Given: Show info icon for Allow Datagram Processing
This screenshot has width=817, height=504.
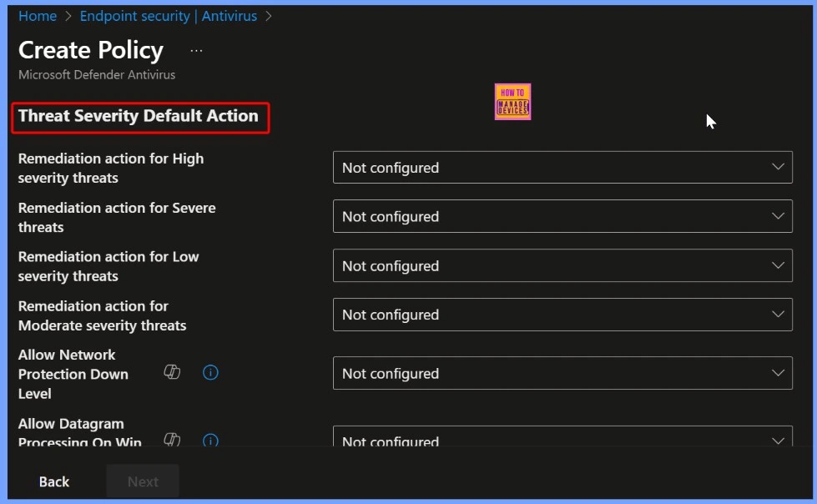Looking at the screenshot, I should point(210,439).
